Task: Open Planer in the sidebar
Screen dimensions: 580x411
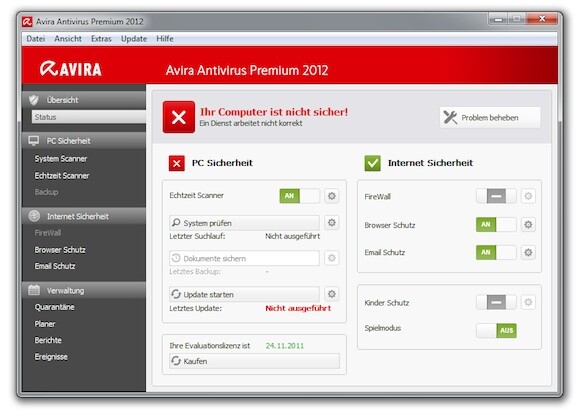Action: coord(45,324)
